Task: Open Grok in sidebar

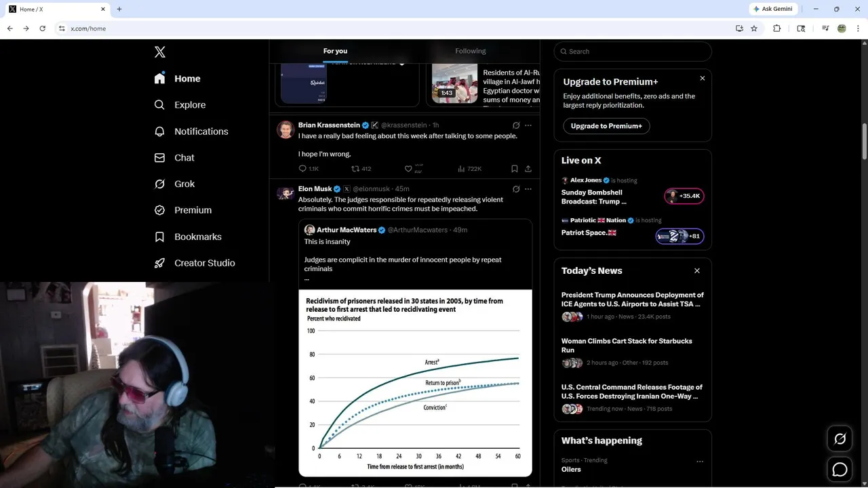Action: tap(174, 184)
